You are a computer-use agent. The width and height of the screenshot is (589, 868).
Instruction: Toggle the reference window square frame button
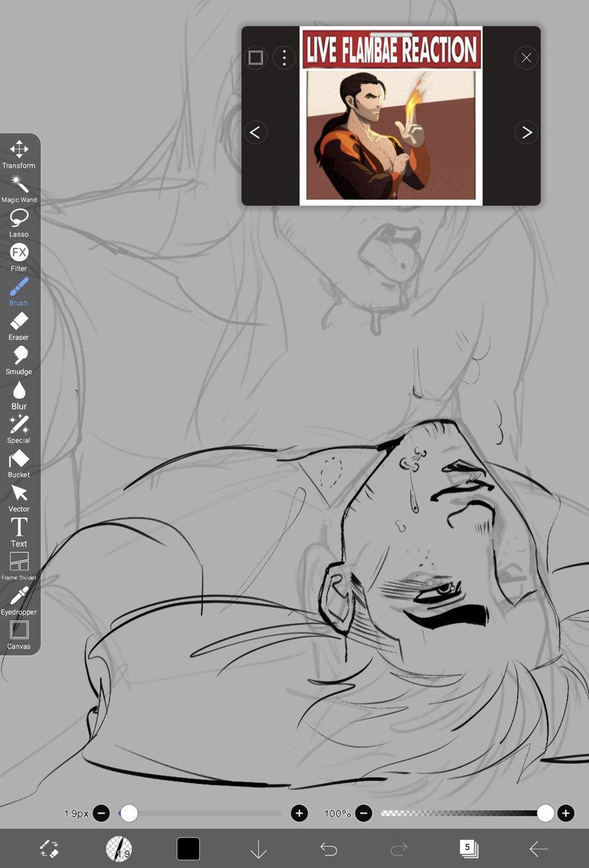[256, 58]
